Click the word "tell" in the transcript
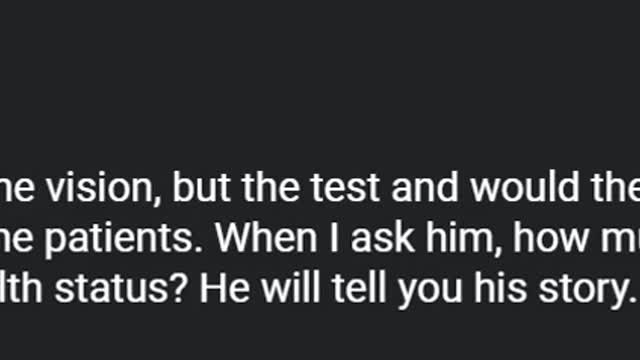 coord(359,288)
